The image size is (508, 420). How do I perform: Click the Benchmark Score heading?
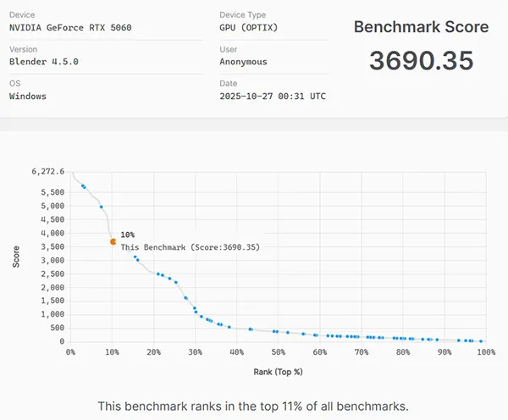pyautogui.click(x=421, y=27)
